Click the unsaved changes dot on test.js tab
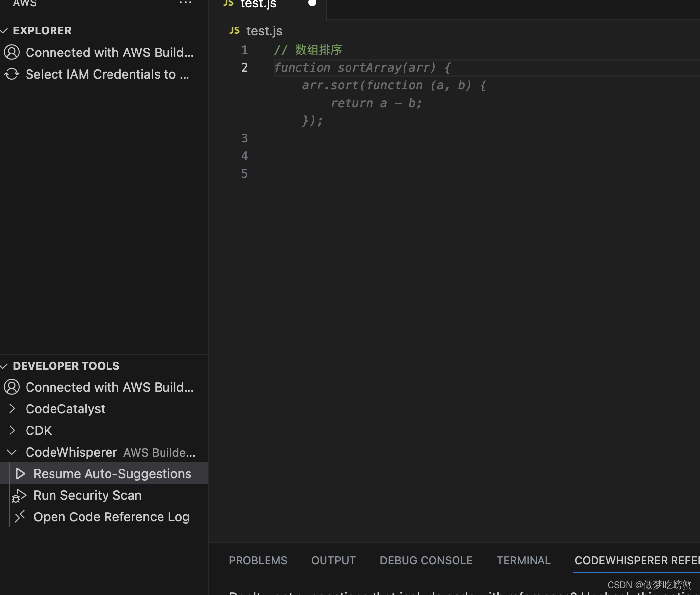The width and height of the screenshot is (700, 595). coord(312,3)
